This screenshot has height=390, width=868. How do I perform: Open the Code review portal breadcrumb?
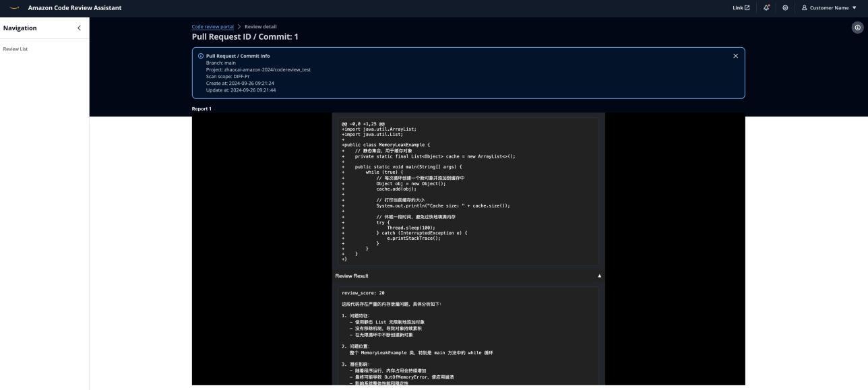pyautogui.click(x=212, y=27)
